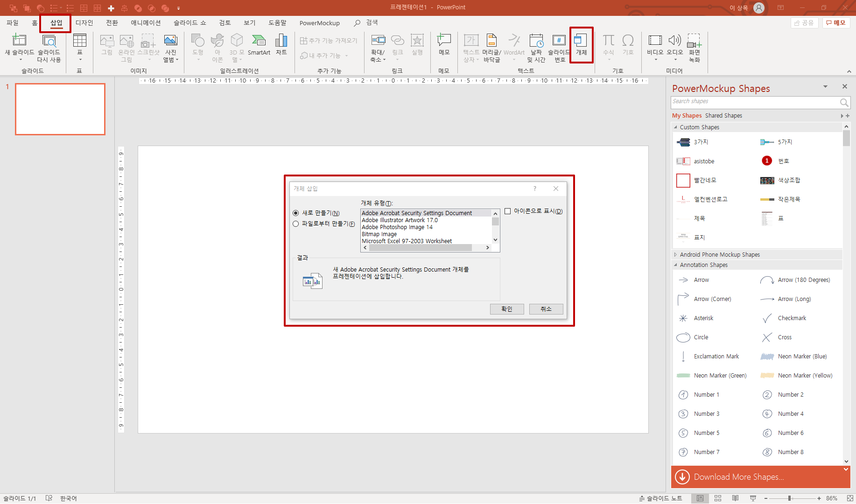
Task: Open the Shared Shapes tab
Action: tap(723, 116)
